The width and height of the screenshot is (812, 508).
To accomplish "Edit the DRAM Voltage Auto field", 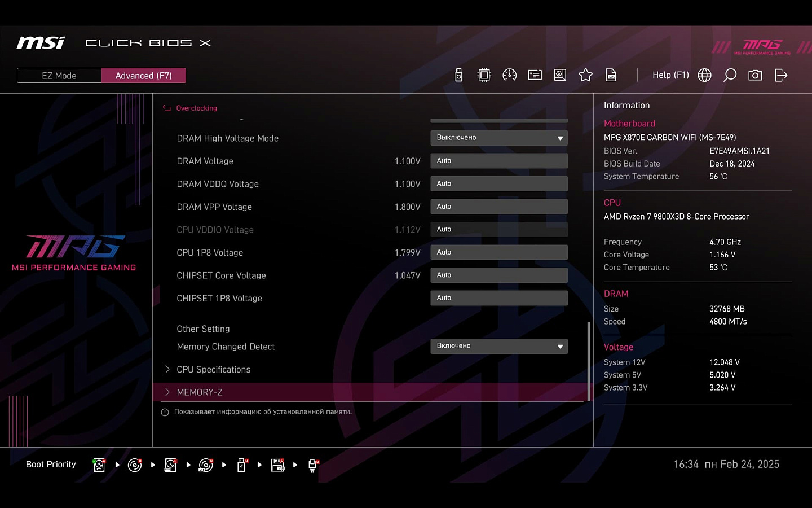I will click(499, 161).
